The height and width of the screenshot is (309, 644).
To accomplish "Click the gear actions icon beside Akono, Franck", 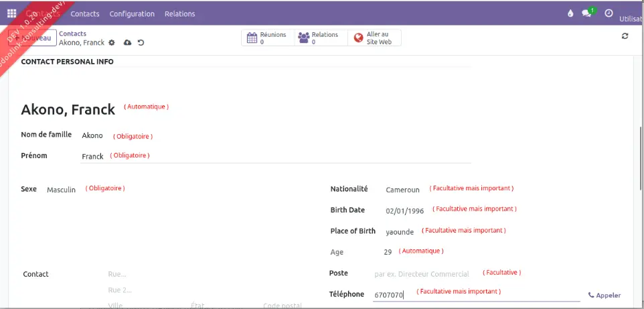I will (112, 43).
